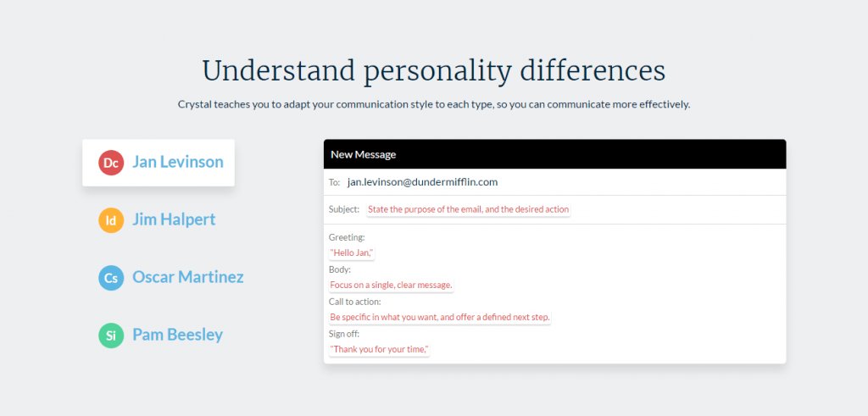Click the red Dc personality badge

click(x=112, y=163)
